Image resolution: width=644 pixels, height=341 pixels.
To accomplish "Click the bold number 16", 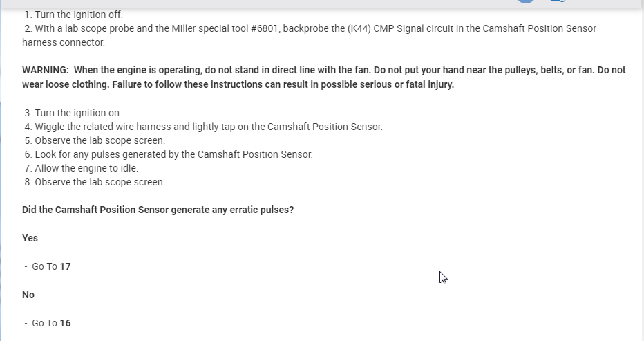I will [65, 323].
